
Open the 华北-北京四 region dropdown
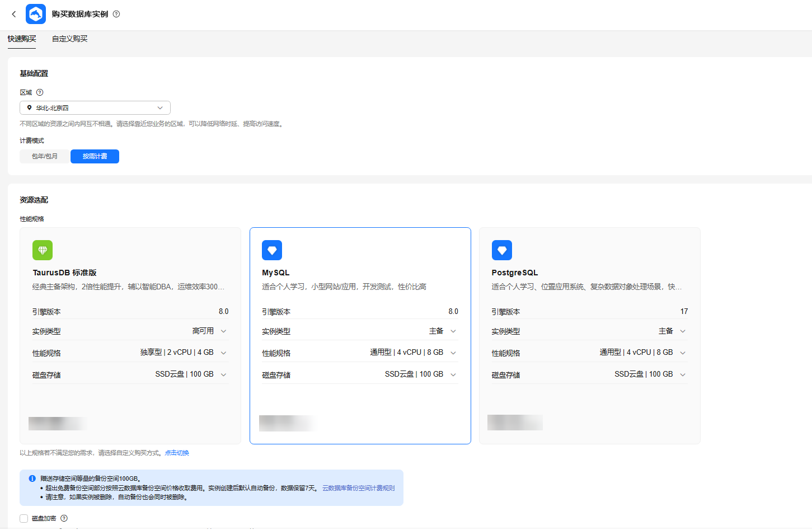pos(95,107)
